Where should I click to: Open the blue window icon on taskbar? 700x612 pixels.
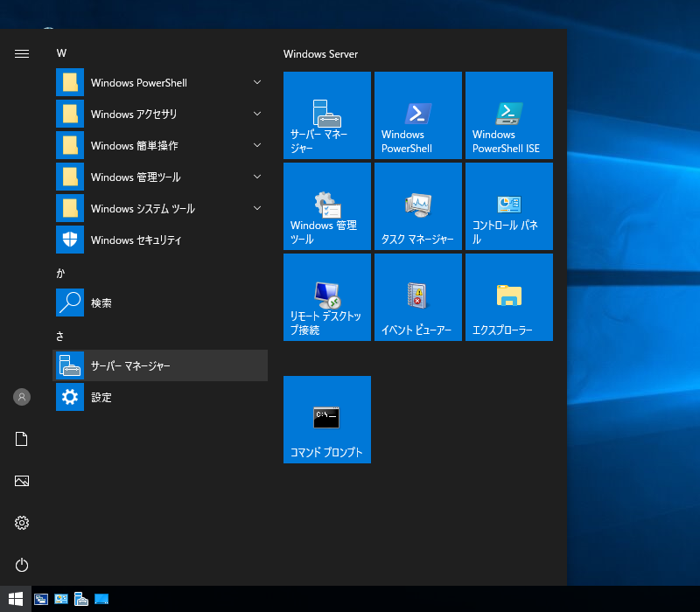point(101,599)
